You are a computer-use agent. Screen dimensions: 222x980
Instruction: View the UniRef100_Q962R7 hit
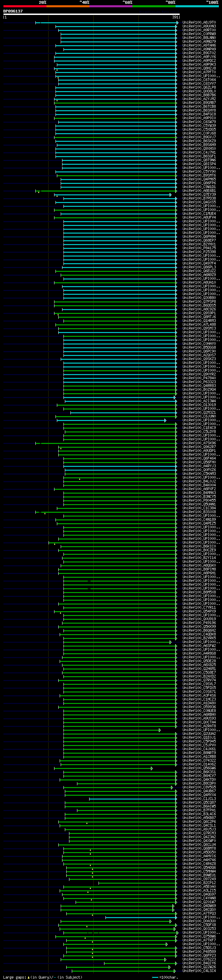(x=199, y=447)
